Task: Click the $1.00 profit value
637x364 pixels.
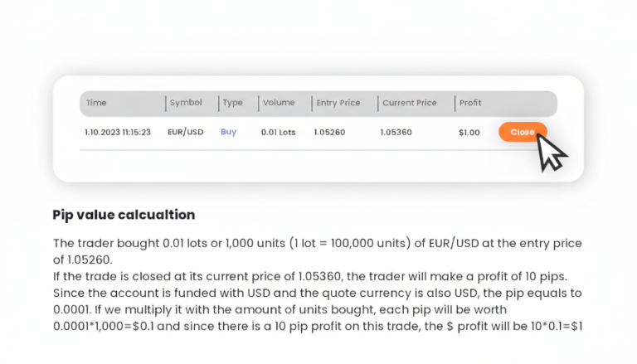Action: (469, 132)
